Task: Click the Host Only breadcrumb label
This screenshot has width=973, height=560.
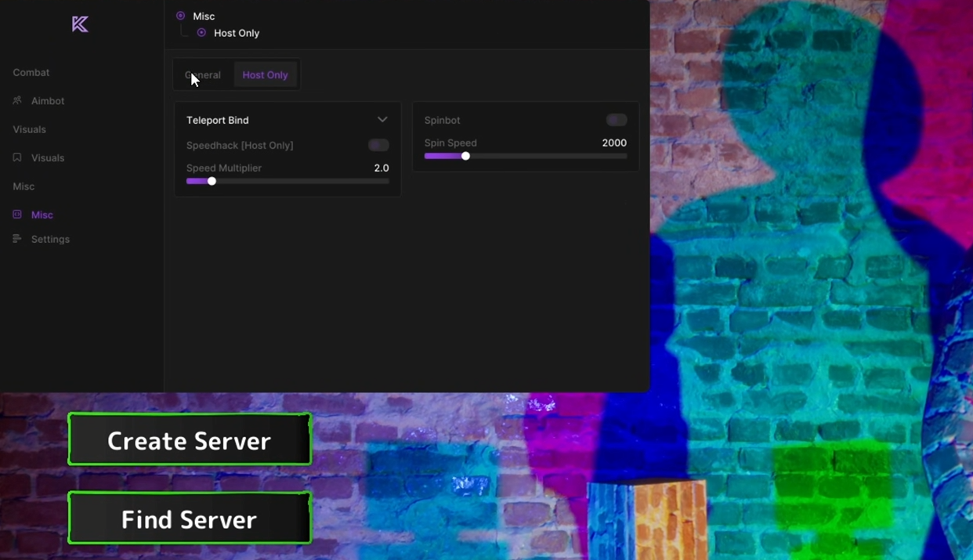Action: (237, 34)
